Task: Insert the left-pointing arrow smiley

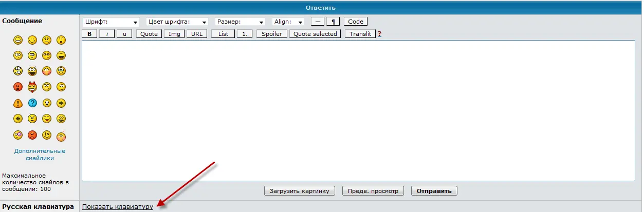Action: (17, 119)
